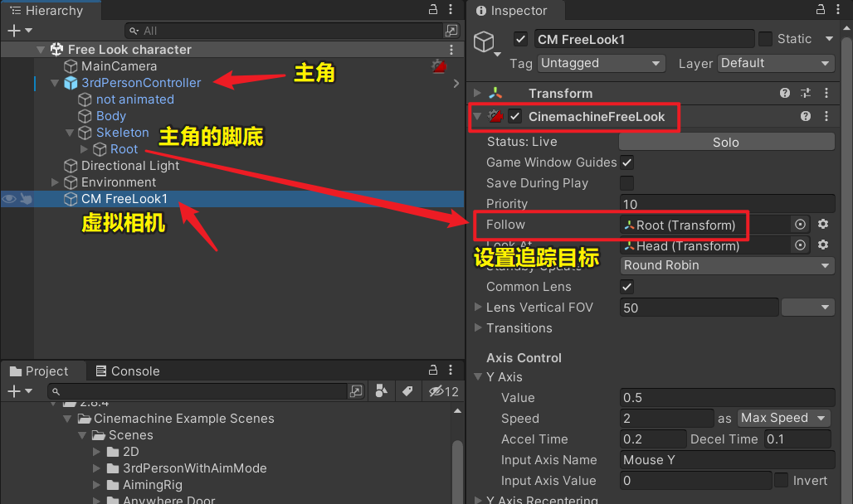Viewport: 853px width, 504px height.
Task: Lock the Inspector panel
Action: [x=821, y=9]
